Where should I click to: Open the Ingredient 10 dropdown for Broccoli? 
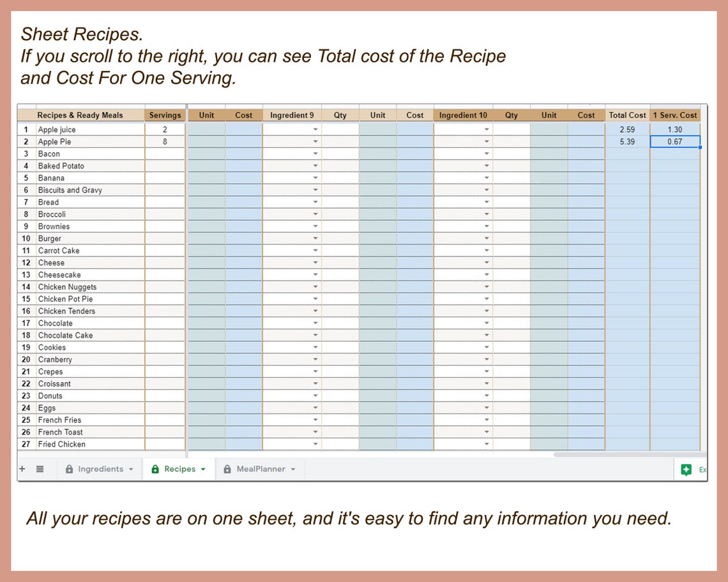pyautogui.click(x=487, y=214)
